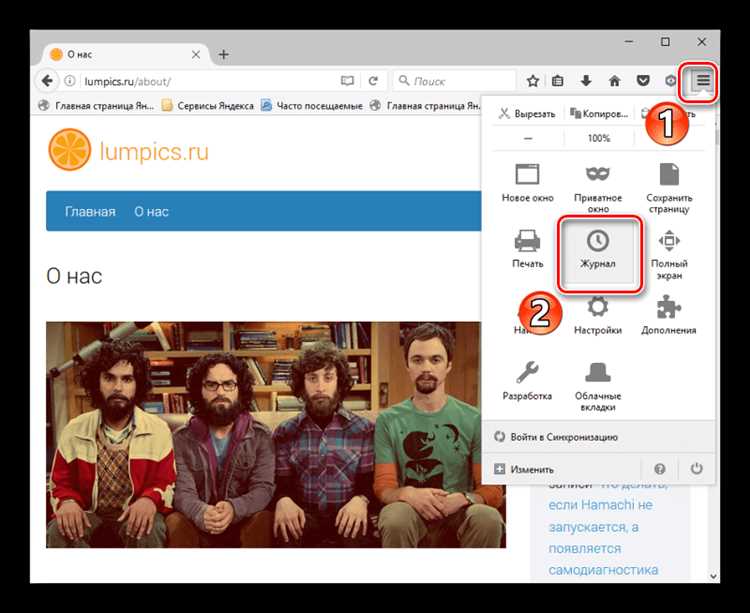Open a new tab with plus
Viewport: 750px width, 613px height.
point(223,55)
